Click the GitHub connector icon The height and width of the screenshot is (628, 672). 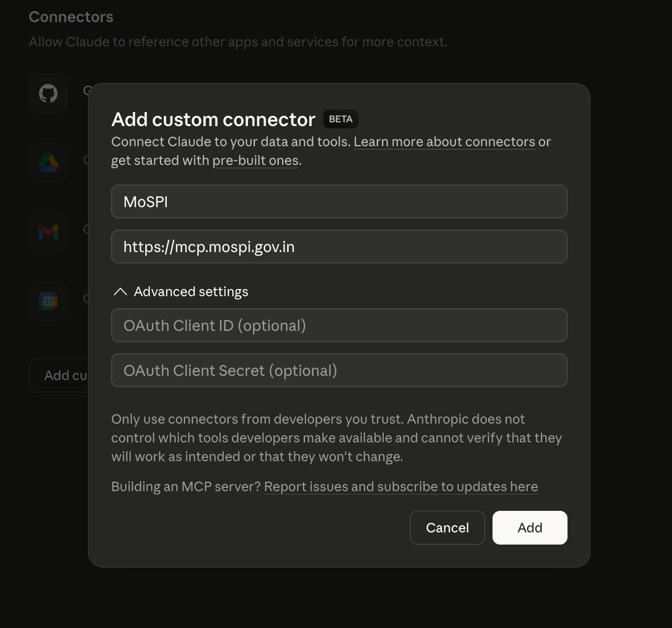[x=48, y=93]
